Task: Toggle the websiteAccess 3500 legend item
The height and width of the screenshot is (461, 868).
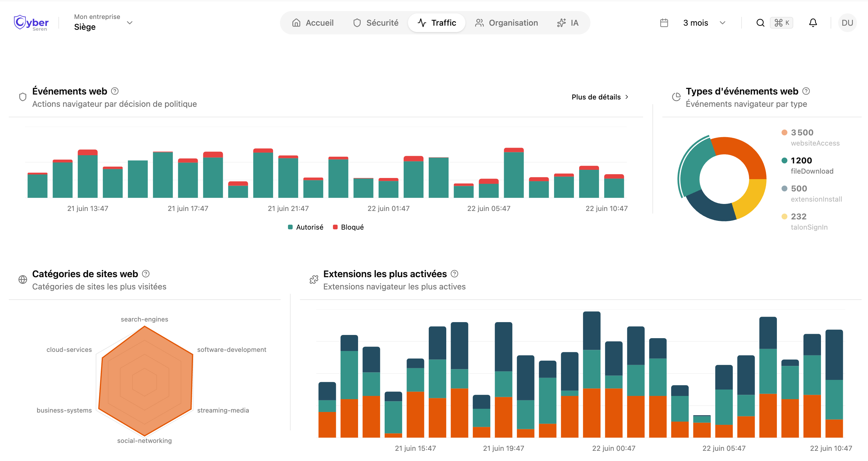Action: [810, 137]
